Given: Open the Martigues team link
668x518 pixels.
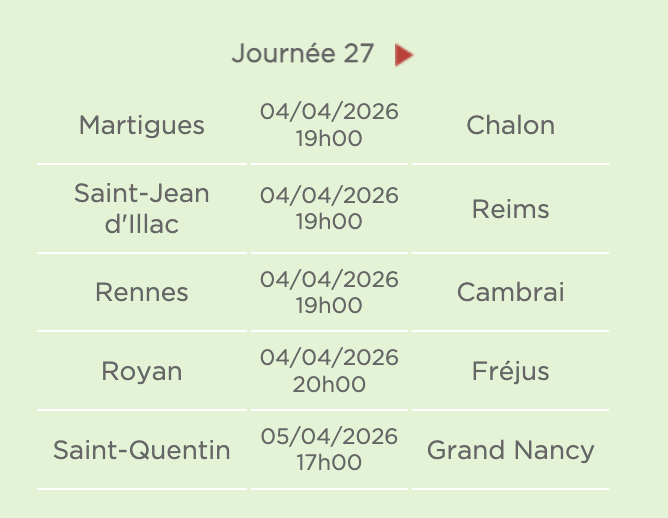Looking at the screenshot, I should tap(142, 126).
